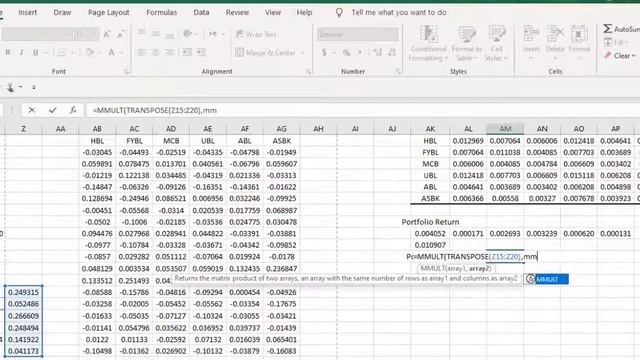
Task: Align text right in Alignment group
Action: [x=169, y=52]
